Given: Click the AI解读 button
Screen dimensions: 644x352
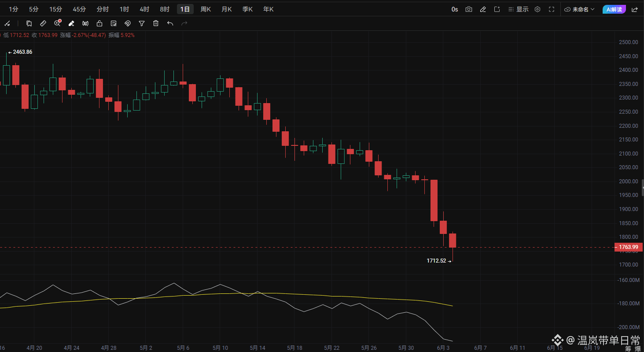Looking at the screenshot, I should [614, 9].
